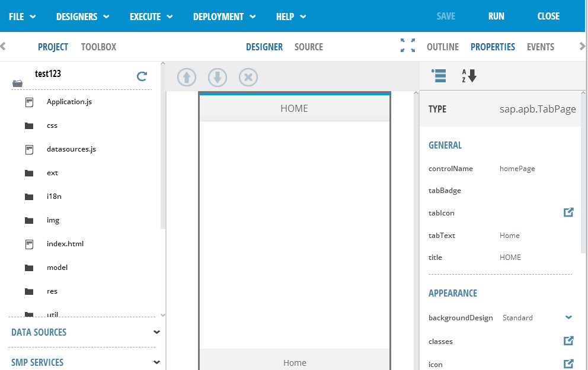The image size is (588, 370).
Task: Open the DEPLOYMENT menu
Action: pyautogui.click(x=224, y=17)
